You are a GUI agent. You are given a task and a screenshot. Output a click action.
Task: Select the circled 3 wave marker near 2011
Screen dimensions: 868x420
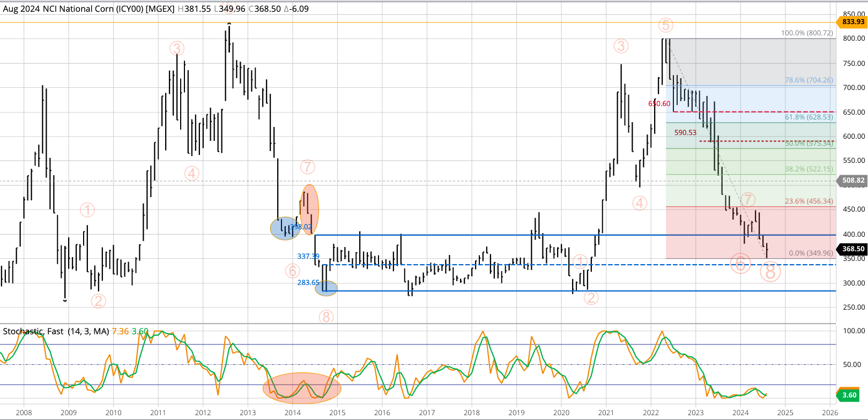(x=177, y=48)
